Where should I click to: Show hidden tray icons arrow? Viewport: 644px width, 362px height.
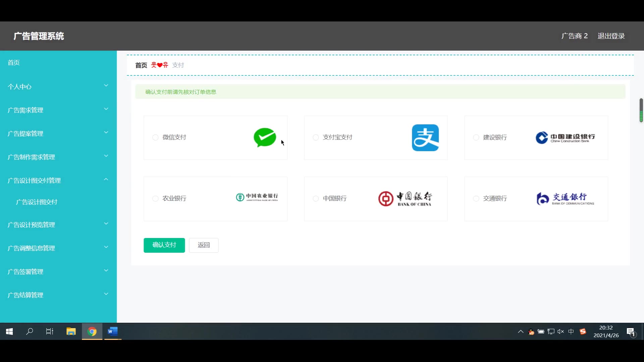point(521,331)
